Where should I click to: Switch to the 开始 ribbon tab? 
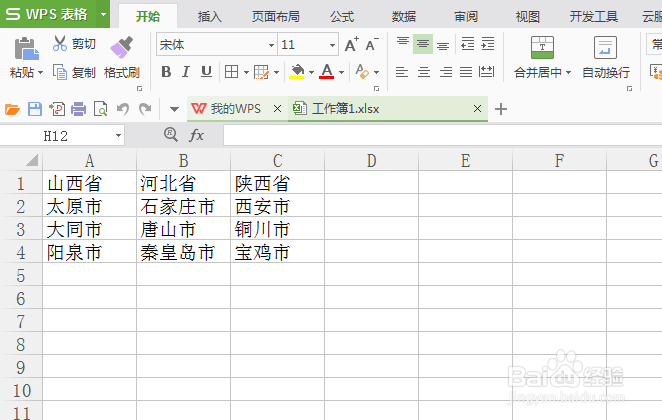[148, 16]
